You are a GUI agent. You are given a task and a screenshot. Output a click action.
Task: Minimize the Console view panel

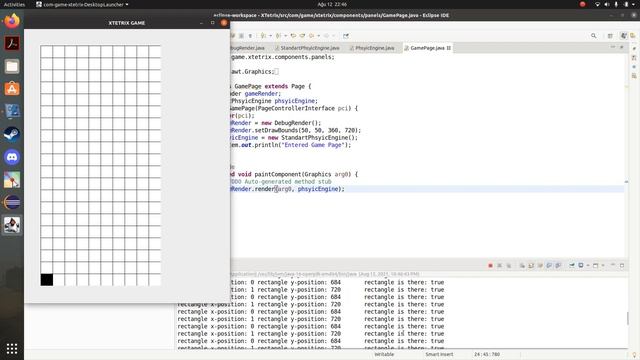613,265
